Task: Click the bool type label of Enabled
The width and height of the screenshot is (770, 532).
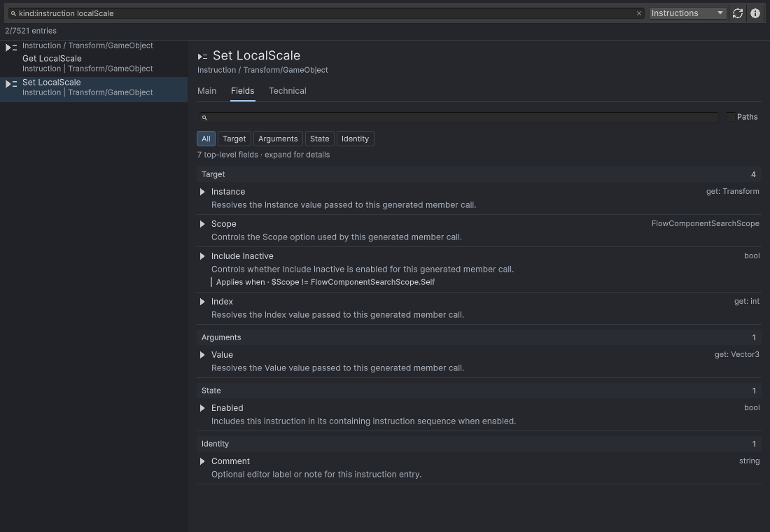Action: click(751, 407)
